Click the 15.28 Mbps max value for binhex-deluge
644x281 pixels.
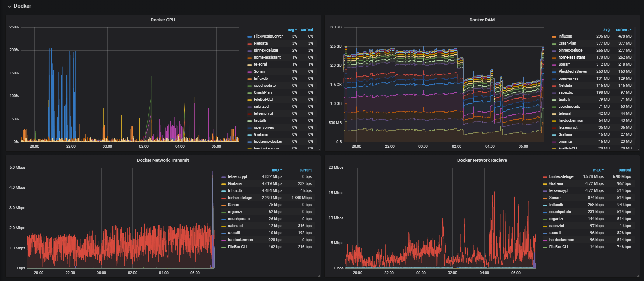[x=594, y=177]
